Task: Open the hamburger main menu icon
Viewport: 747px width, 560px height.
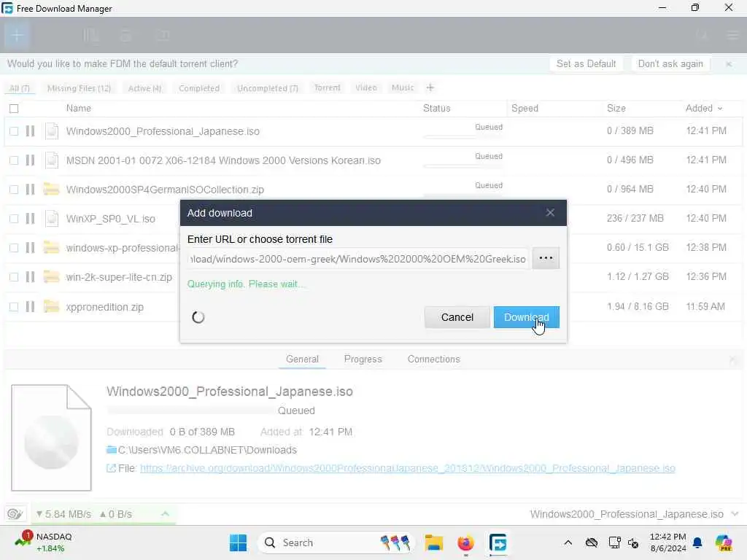Action: click(x=732, y=35)
